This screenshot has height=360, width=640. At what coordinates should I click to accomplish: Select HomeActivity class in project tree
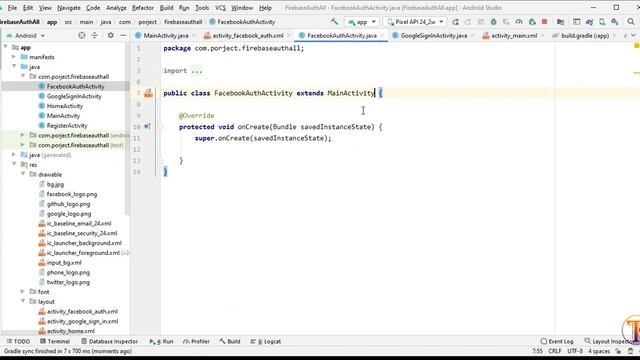click(64, 106)
